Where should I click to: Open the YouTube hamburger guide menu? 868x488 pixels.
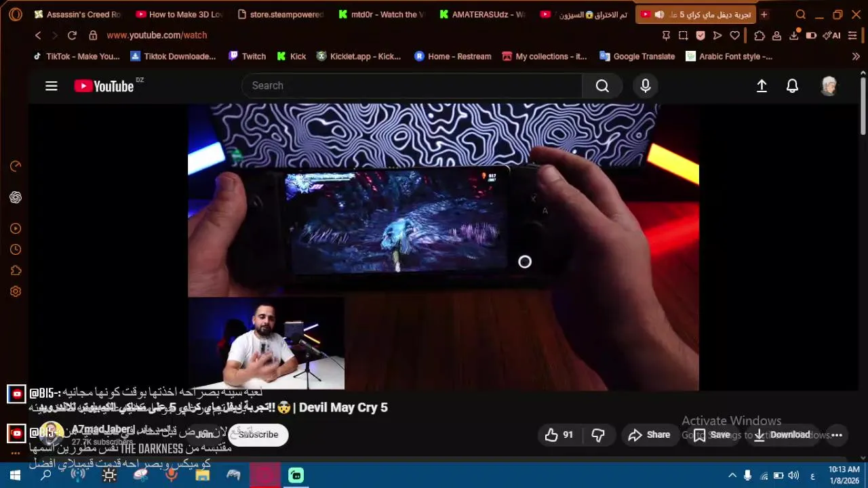(x=52, y=85)
